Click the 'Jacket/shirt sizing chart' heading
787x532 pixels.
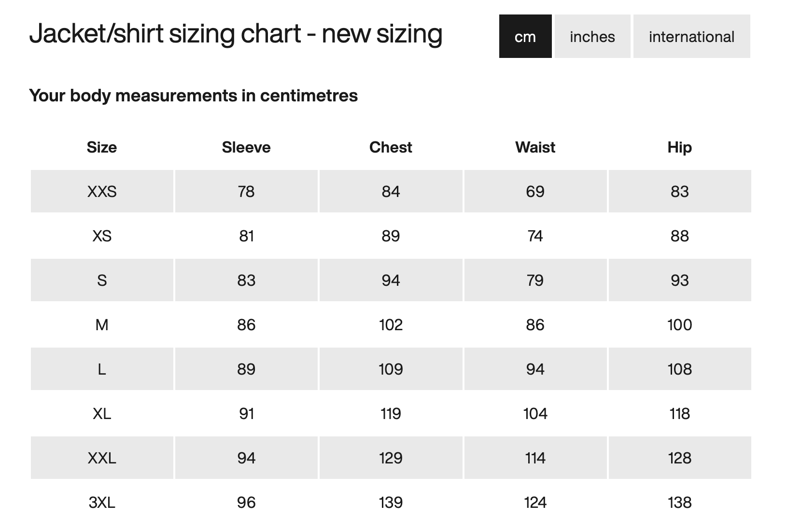pyautogui.click(x=236, y=34)
